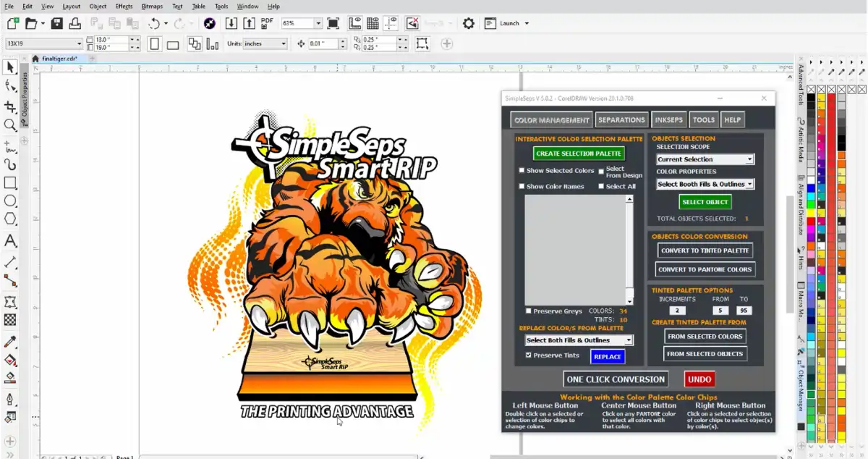The height and width of the screenshot is (459, 868).
Task: Open the Units inches dropdown
Action: point(283,43)
